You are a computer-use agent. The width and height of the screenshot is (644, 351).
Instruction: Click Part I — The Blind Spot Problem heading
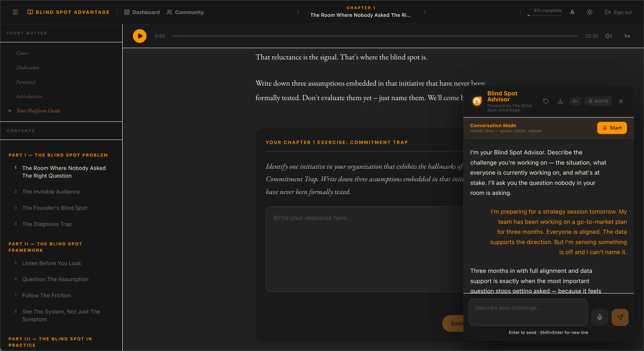[x=58, y=155]
